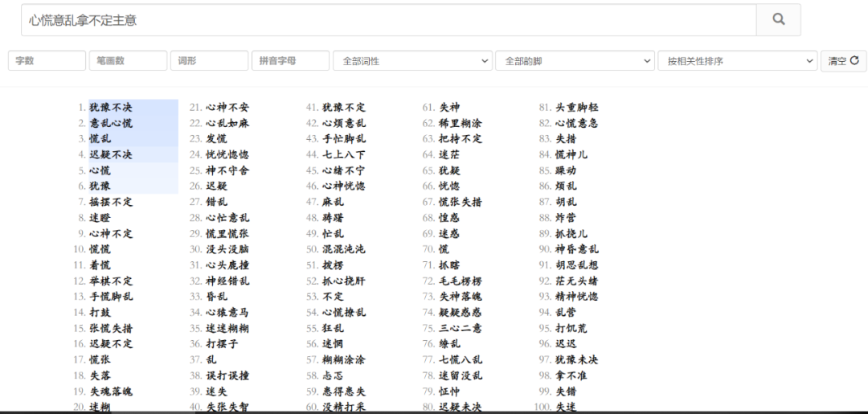
Task: Click the word 拿不准
Action: click(571, 375)
